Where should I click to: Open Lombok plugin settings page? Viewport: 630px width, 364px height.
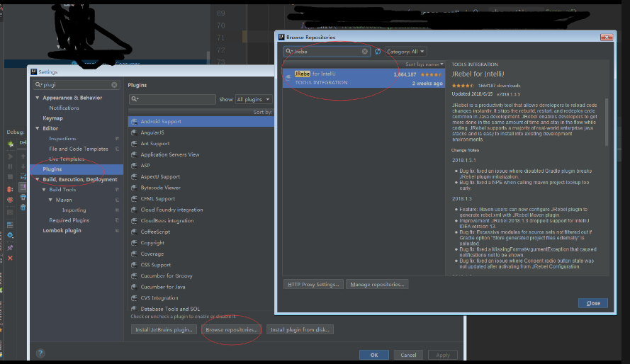coord(62,231)
